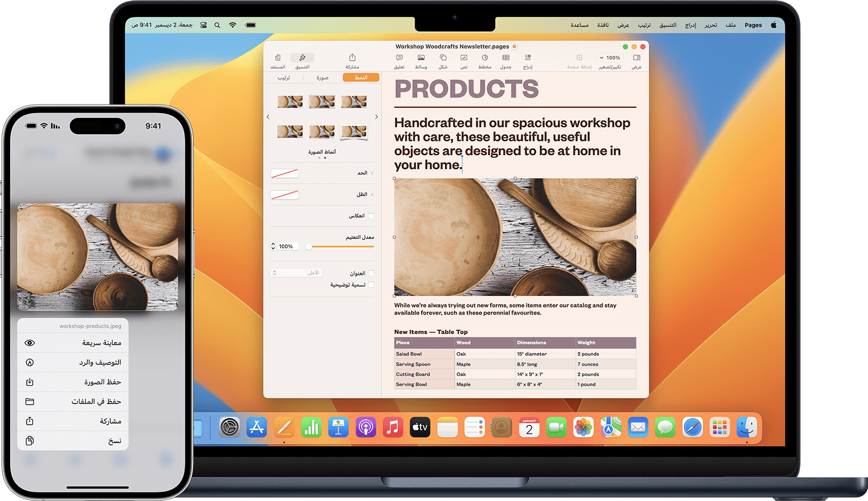Switch to the ترتيب arrange tab in sidebar
The image size is (868, 501).
[x=284, y=77]
